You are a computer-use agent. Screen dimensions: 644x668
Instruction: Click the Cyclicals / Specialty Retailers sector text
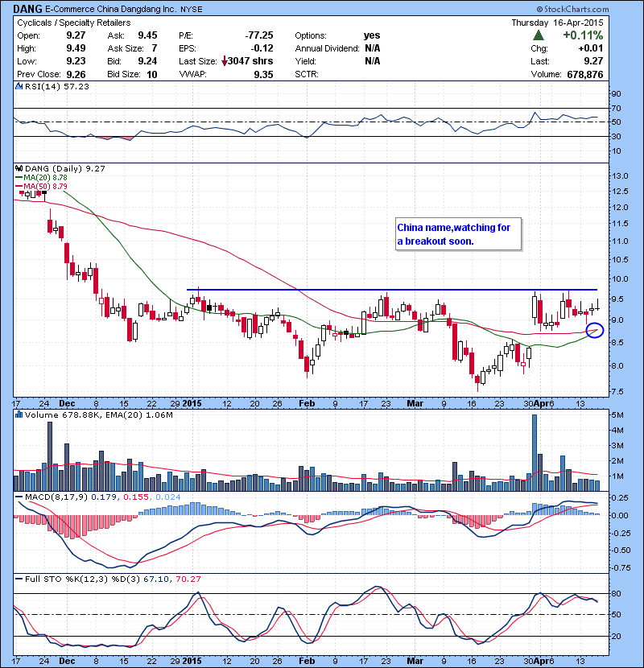coord(74,23)
